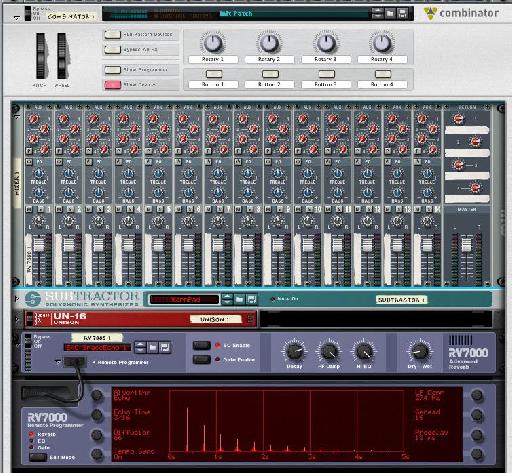Mute mixer channel 5

148,209
